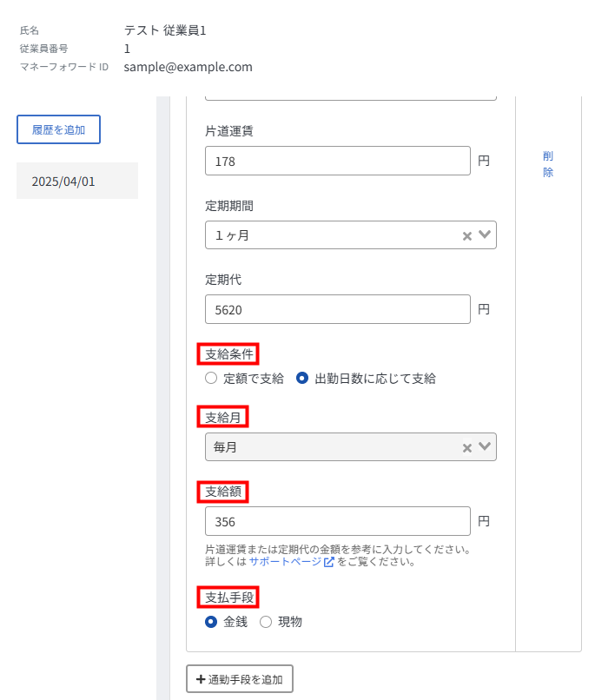Click the 削除 link

coord(548,164)
